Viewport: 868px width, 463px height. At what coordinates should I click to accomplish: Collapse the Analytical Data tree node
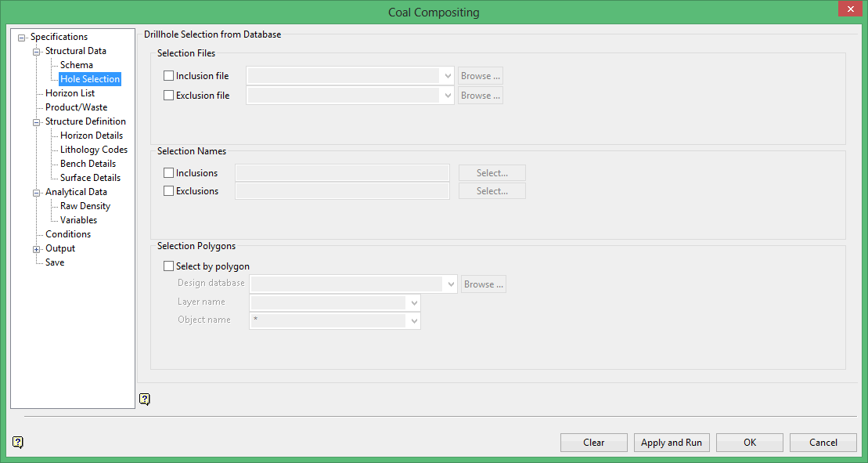click(x=37, y=193)
